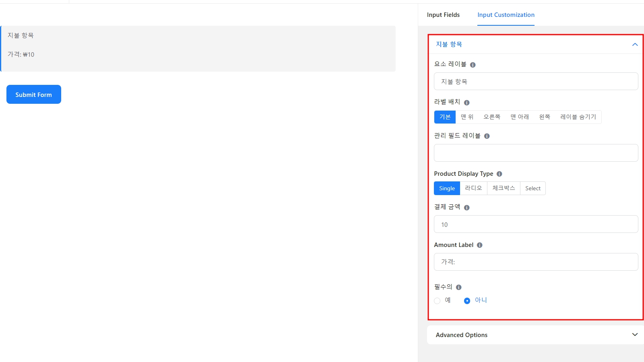Expand Advanced Options chevron
Image resolution: width=644 pixels, height=362 pixels.
tap(635, 335)
